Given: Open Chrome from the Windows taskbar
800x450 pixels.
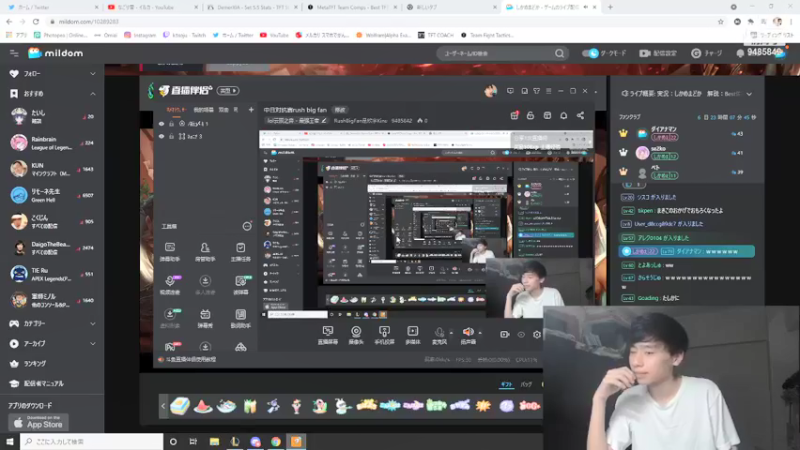Looking at the screenshot, I should (276, 442).
